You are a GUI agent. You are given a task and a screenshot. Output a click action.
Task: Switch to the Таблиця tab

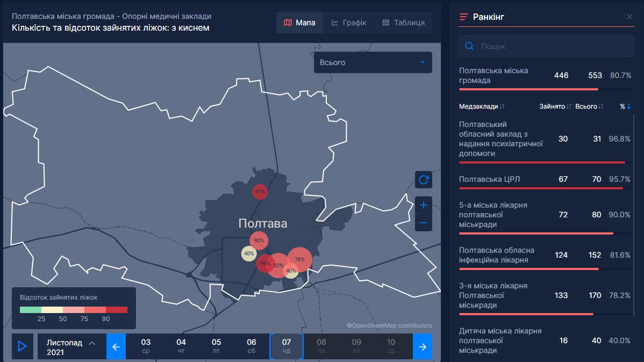pyautogui.click(x=403, y=23)
